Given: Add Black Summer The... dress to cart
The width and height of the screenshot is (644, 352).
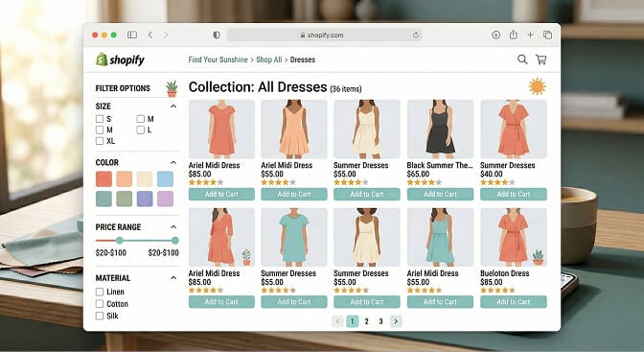Looking at the screenshot, I should pyautogui.click(x=440, y=194).
